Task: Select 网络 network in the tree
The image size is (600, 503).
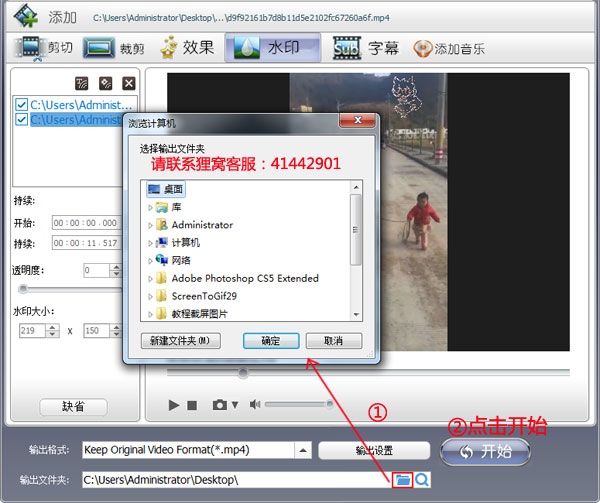Action: coord(173,260)
